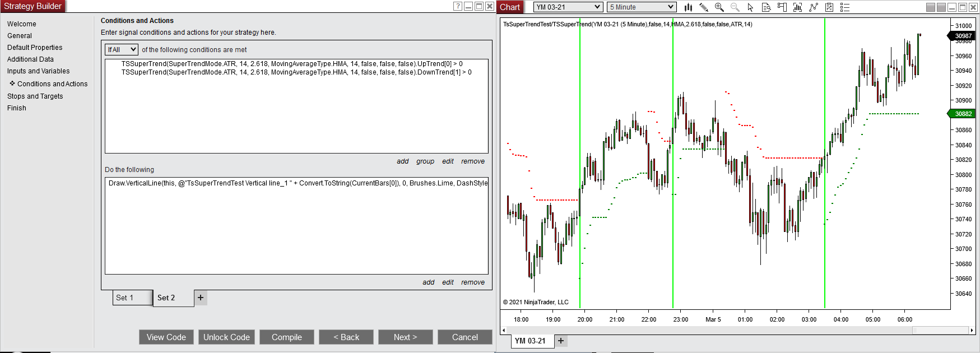
Task: Open the chart bar style icon
Action: [x=688, y=7]
